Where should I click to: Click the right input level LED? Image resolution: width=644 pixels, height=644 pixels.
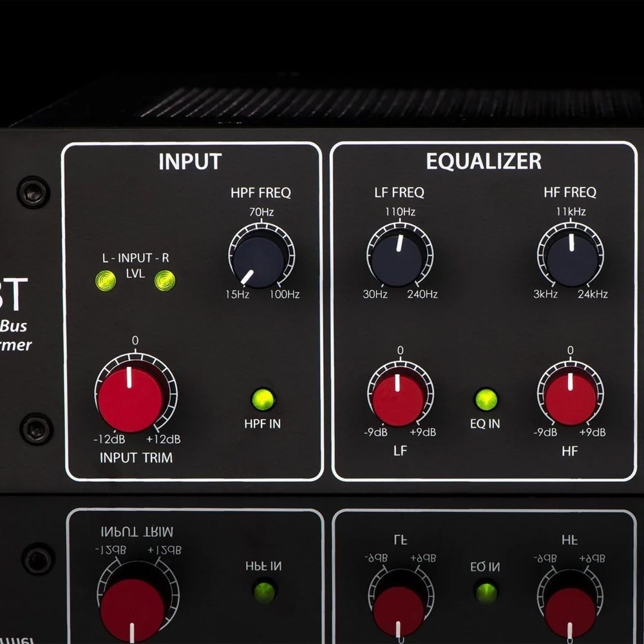[165, 281]
